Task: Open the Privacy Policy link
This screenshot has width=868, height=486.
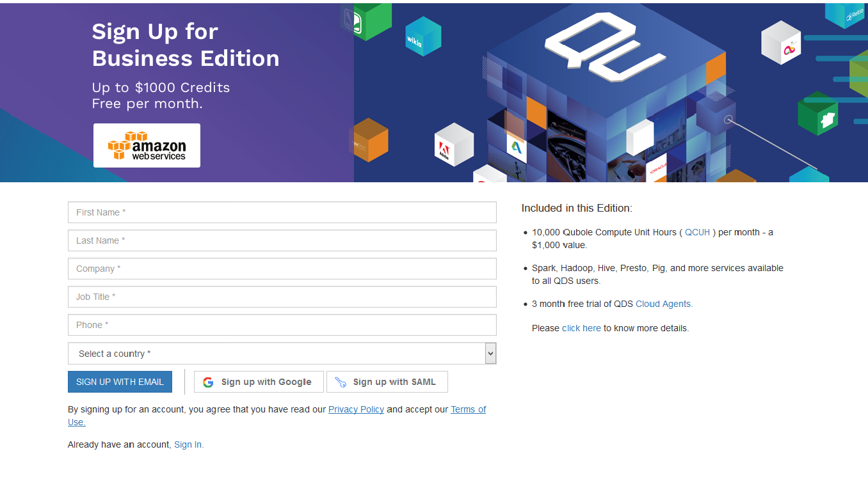Action: coord(356,409)
